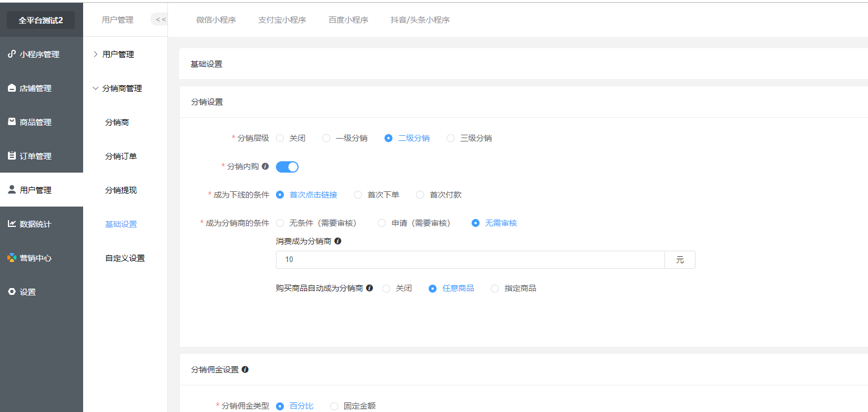The width and height of the screenshot is (868, 412).
Task: Click the 店铺管理 shop icon
Action: [12, 88]
